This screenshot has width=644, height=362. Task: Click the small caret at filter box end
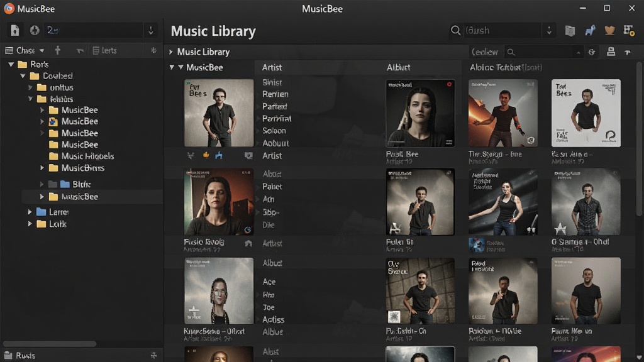(x=579, y=53)
